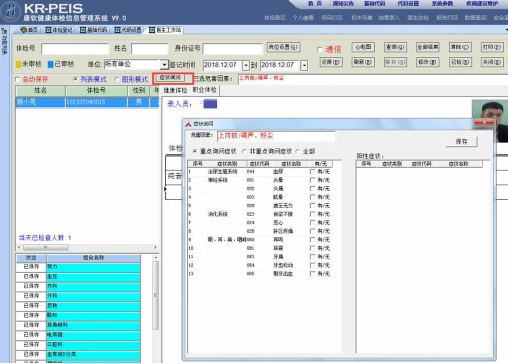Click the patient list horizontal scrollbar
Screen dimensions: 508x364
pyautogui.click(x=87, y=247)
